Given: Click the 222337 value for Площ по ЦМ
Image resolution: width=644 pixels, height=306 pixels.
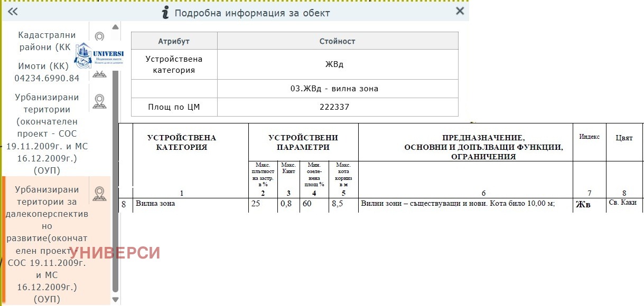Looking at the screenshot, I should point(338,107).
